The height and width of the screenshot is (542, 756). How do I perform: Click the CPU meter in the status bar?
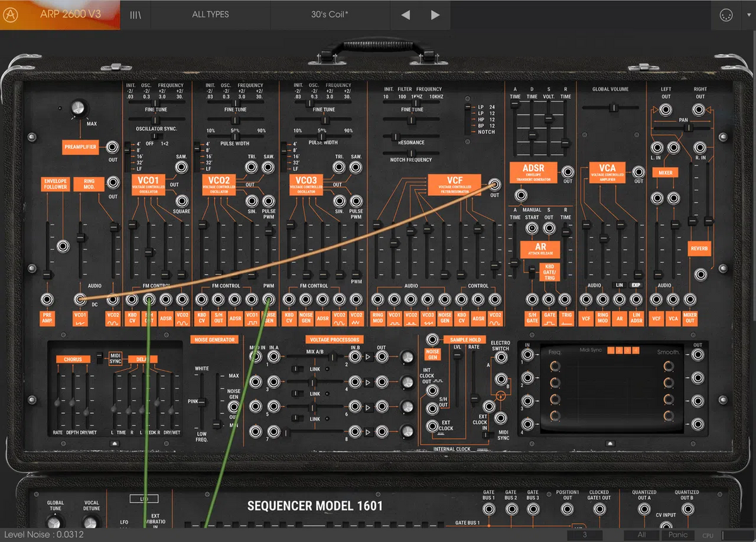(x=708, y=534)
